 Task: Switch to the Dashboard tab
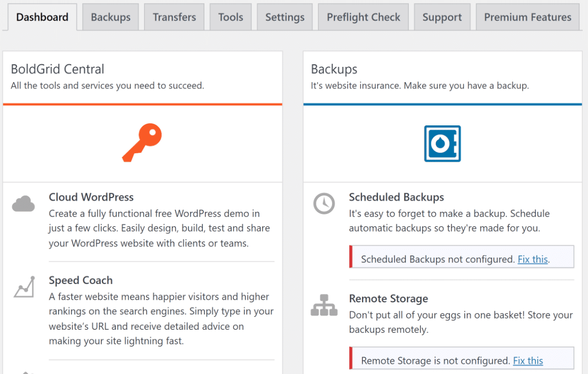click(x=42, y=17)
